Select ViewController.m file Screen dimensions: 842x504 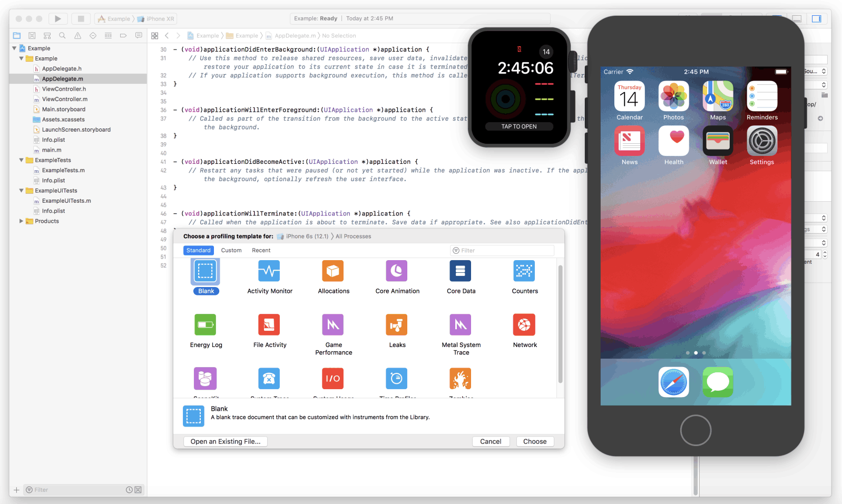65,100
